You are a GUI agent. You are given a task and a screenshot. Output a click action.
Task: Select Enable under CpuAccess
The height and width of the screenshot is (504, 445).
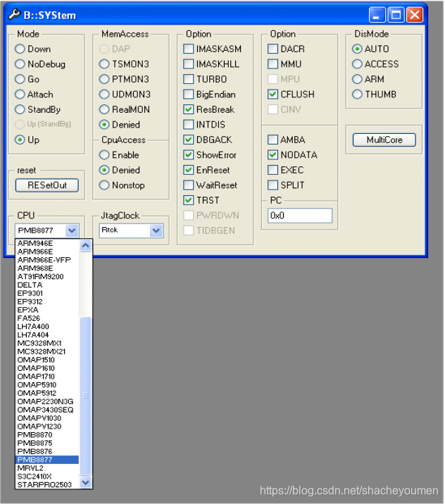pyautogui.click(x=104, y=155)
